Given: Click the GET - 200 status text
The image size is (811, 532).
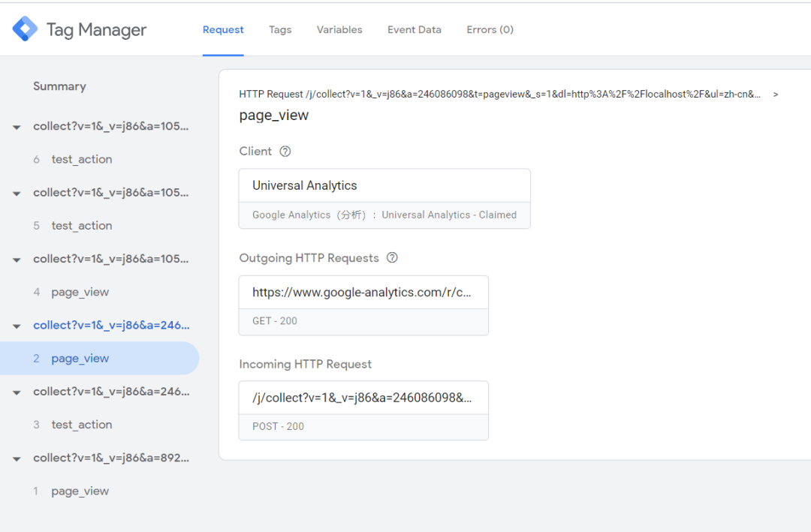Looking at the screenshot, I should coord(275,320).
